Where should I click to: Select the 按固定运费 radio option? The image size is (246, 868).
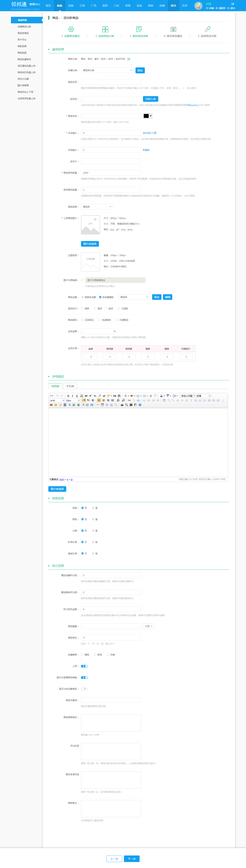[82, 297]
